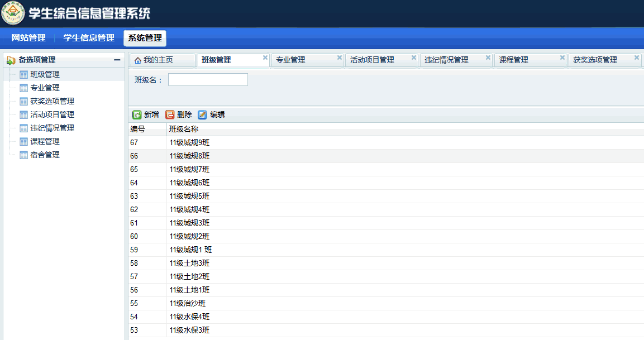This screenshot has width=644, height=340.
Task: Close the 课程管理 tab
Action: click(x=562, y=58)
